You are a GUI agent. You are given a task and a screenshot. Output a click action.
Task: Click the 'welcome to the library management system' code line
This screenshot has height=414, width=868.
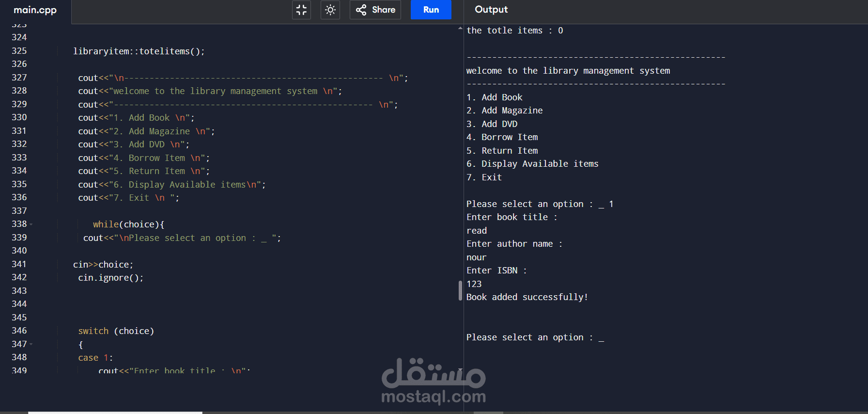210,91
